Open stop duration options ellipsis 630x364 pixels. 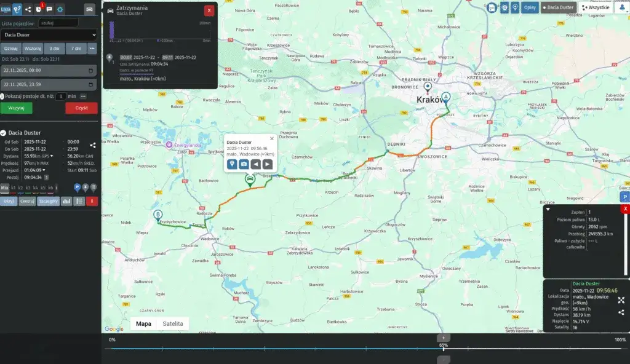pyautogui.click(x=83, y=97)
